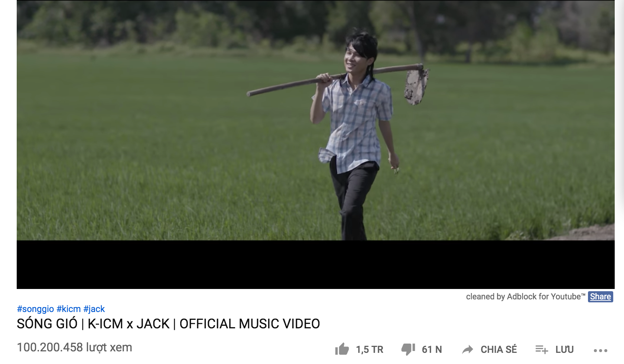Open the #kicm hashtag link
Image resolution: width=624 pixels, height=364 pixels.
click(69, 309)
